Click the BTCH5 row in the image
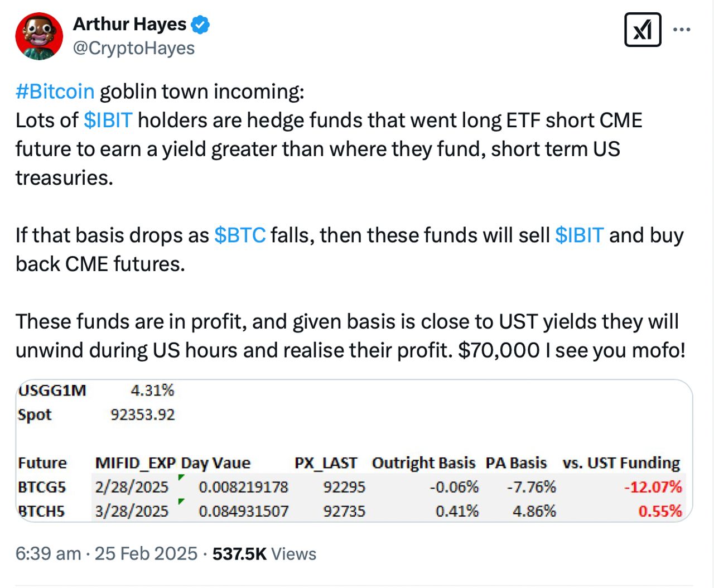The width and height of the screenshot is (714, 588). [350, 511]
